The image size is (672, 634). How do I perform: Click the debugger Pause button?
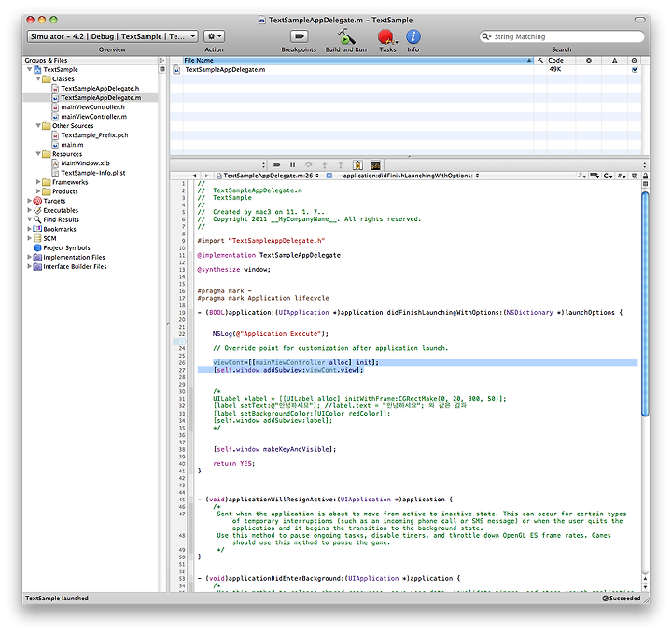point(293,165)
